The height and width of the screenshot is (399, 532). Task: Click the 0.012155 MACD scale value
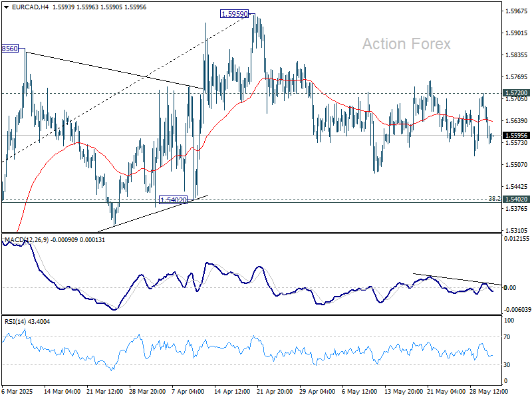517,239
